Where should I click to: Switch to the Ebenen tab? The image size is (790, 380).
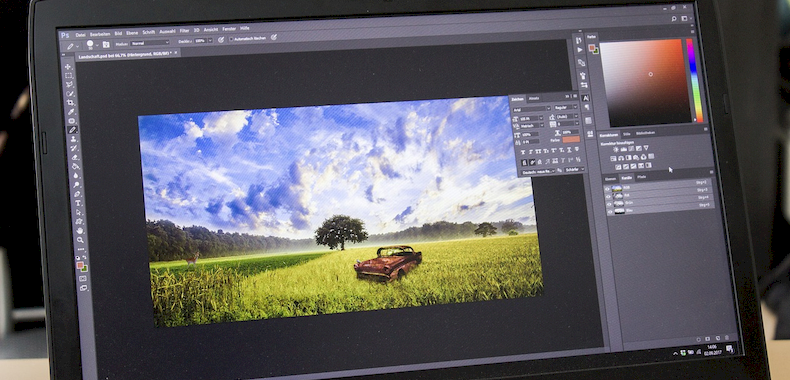point(610,179)
